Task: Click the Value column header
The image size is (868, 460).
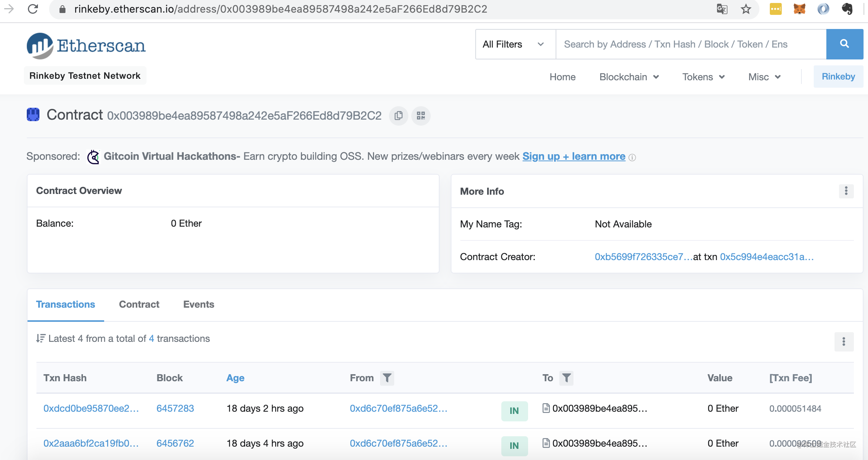Action: click(720, 378)
